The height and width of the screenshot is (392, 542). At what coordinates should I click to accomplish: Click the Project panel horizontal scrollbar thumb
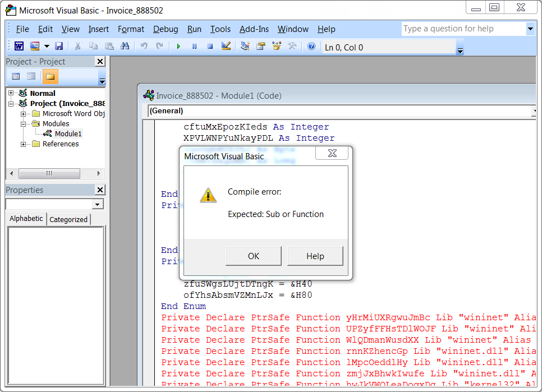point(49,173)
